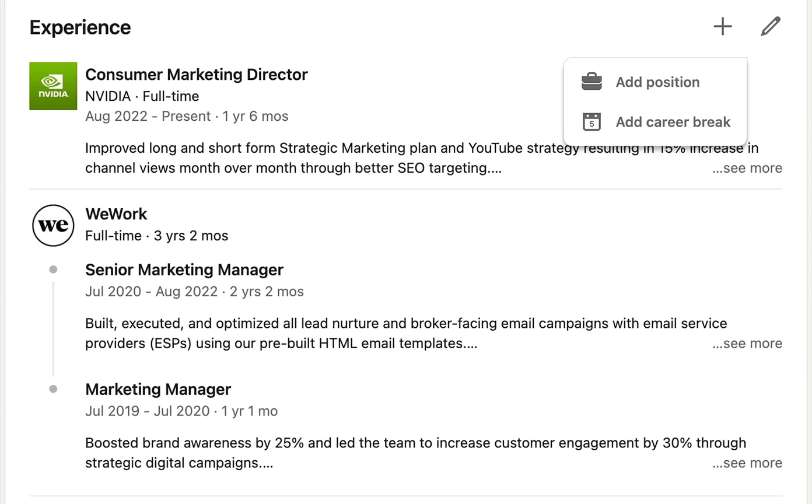Click the Marketing Manager role title
The width and height of the screenshot is (812, 504).
pos(158,390)
